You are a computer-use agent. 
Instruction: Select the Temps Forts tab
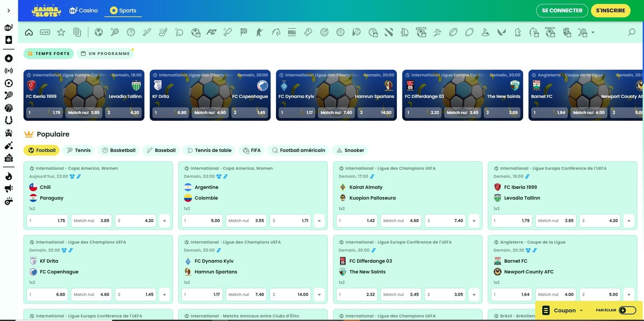(x=49, y=53)
